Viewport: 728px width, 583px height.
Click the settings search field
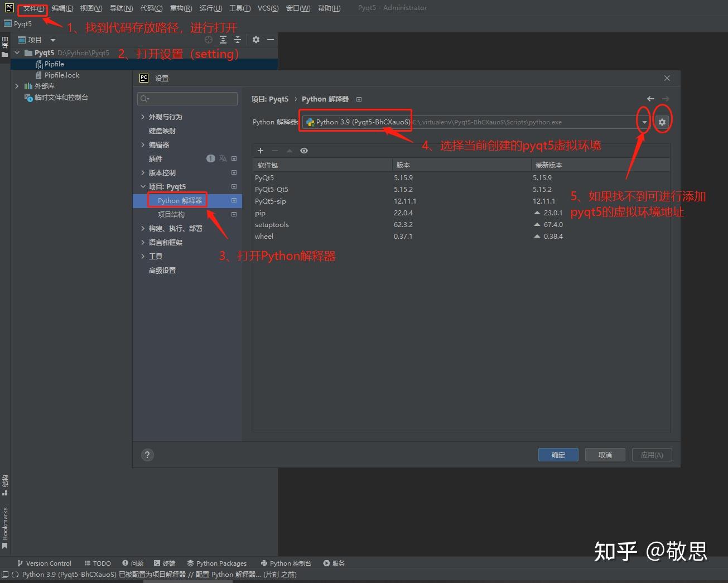click(187, 98)
